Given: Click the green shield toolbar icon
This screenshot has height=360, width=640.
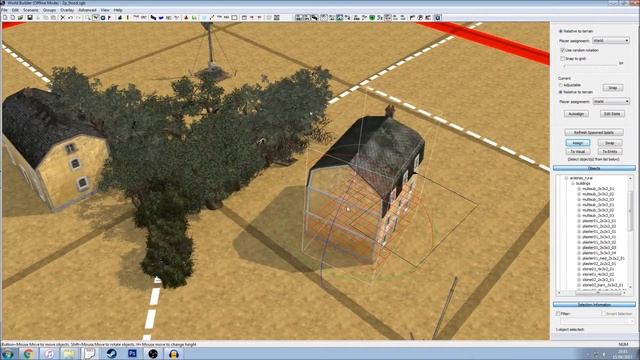Looking at the screenshot, I should pyautogui.click(x=372, y=18).
